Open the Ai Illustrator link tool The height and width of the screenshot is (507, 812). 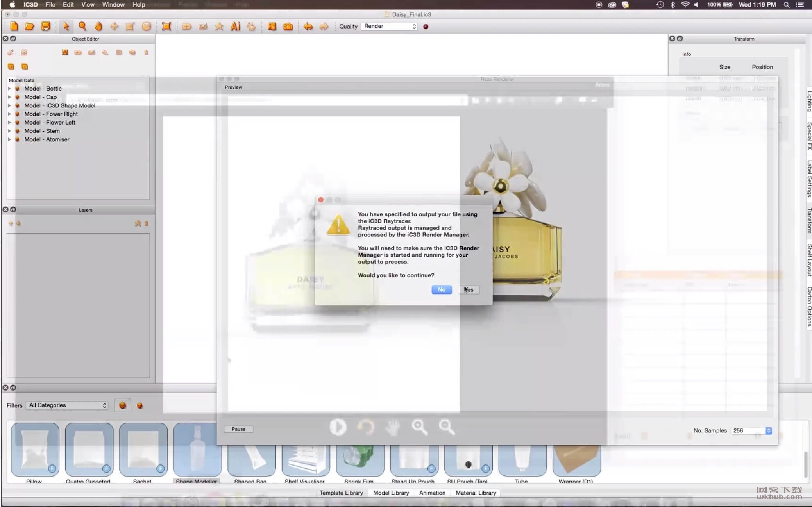[235, 26]
